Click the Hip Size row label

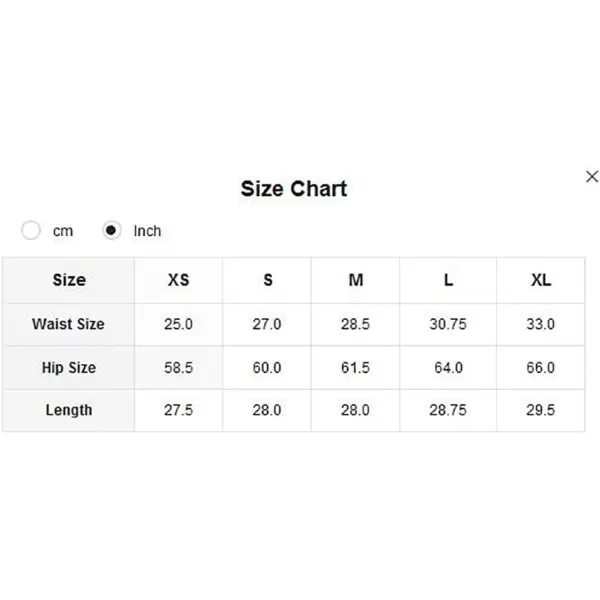click(x=69, y=368)
